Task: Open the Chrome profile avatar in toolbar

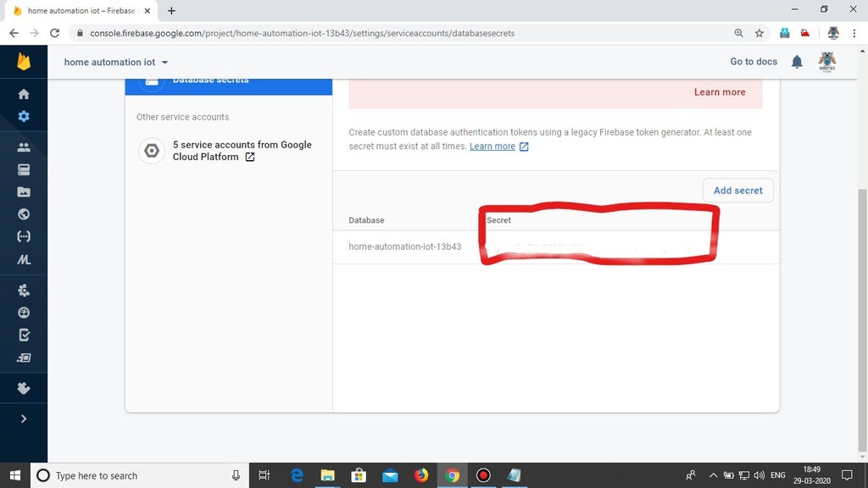Action: pos(832,33)
